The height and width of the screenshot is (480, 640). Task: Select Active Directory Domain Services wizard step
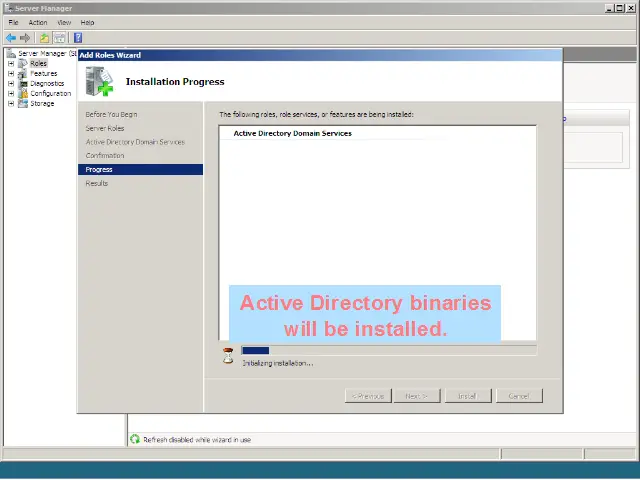(x=135, y=142)
